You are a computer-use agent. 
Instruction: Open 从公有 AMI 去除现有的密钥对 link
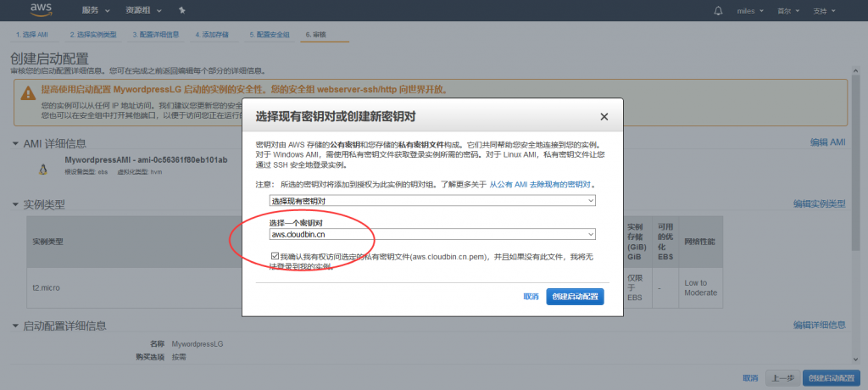[540, 185]
